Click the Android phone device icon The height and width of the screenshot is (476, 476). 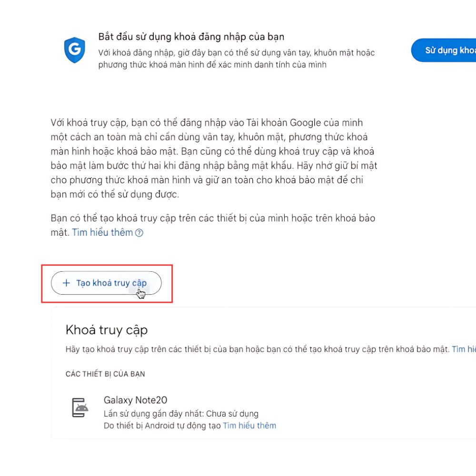click(x=80, y=407)
